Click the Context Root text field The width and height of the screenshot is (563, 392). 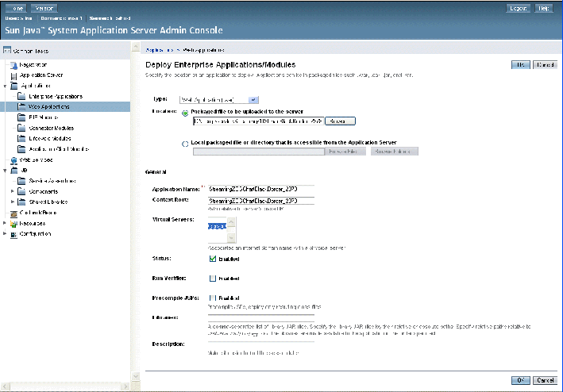pyautogui.click(x=261, y=202)
